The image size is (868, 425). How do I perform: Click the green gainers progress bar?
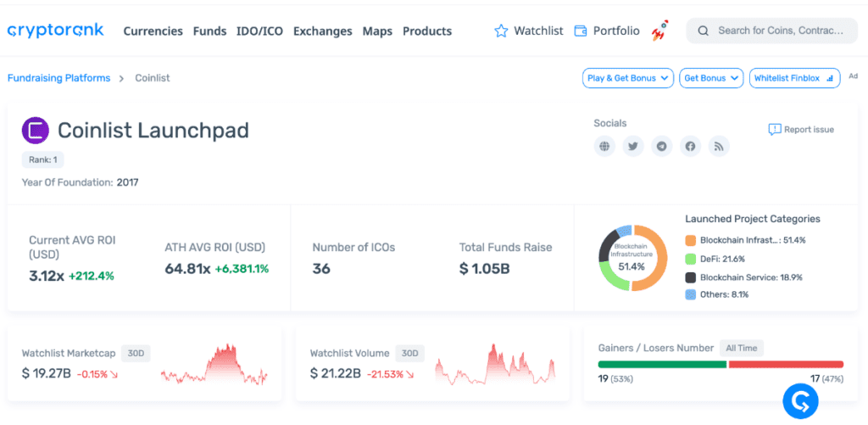(662, 364)
